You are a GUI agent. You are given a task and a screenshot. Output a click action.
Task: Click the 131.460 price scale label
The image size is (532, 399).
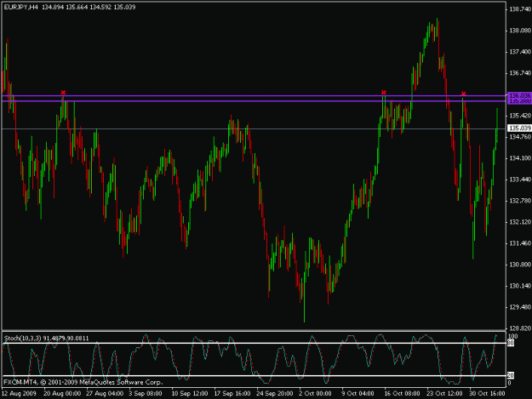coord(520,243)
